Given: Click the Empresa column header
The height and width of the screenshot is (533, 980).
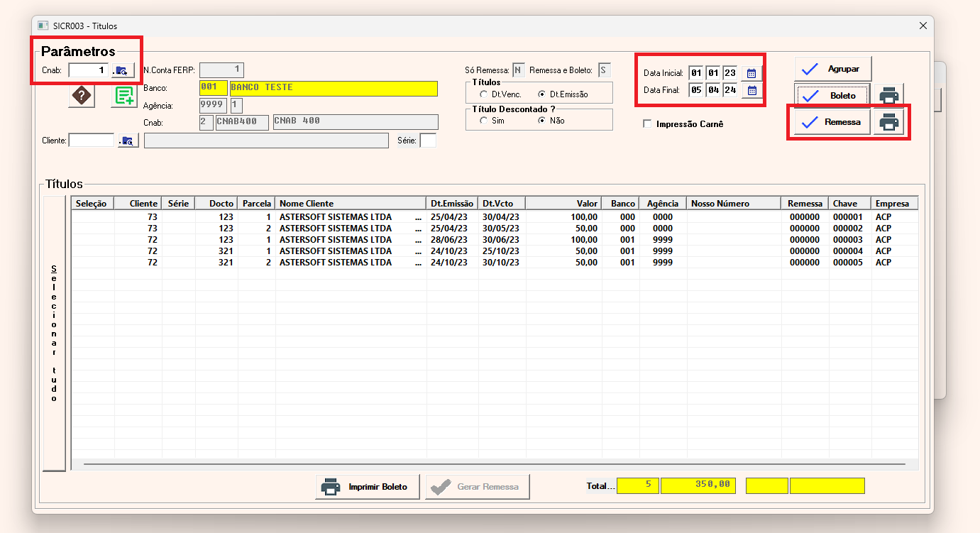Looking at the screenshot, I should [x=895, y=204].
